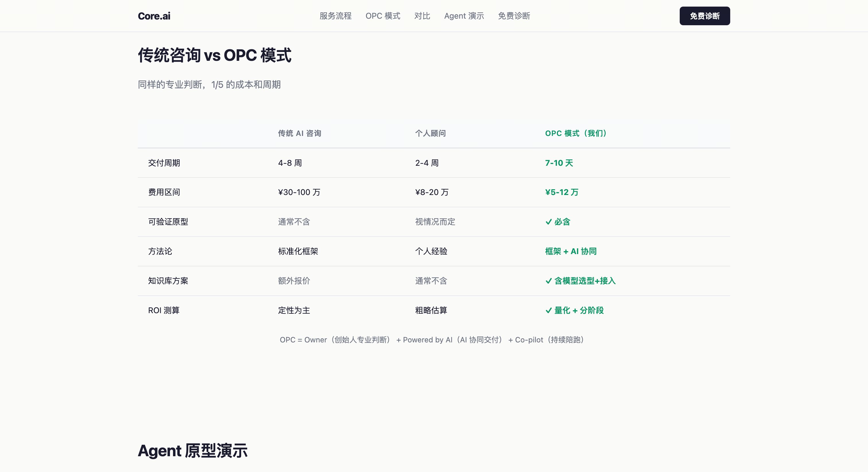Click the Agent 原型演示 heading

coord(193,451)
